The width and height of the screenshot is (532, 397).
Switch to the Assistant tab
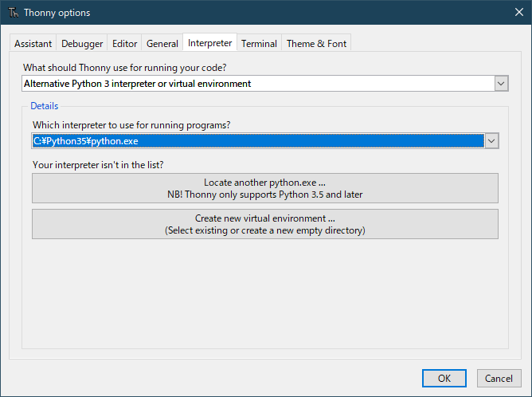(x=33, y=44)
